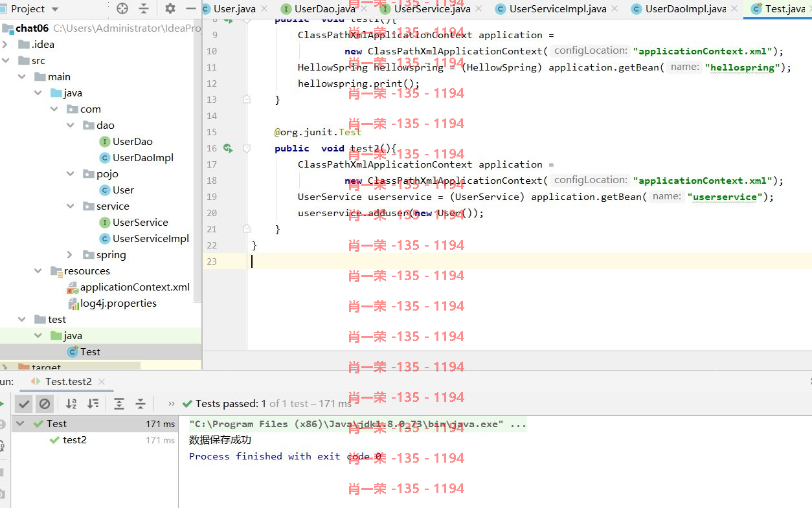Click the UserDao interface icon in tree

[x=104, y=142]
